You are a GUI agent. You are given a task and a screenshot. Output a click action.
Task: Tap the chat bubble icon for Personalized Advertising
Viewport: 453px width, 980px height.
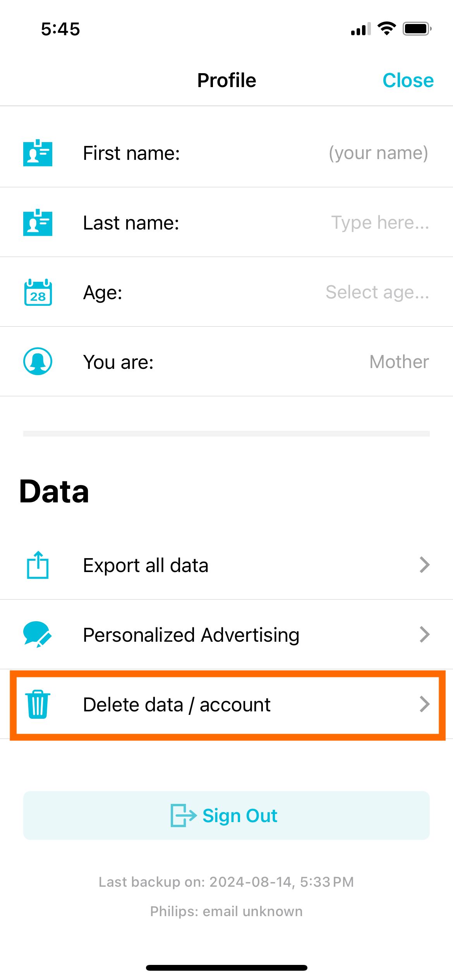pos(38,635)
